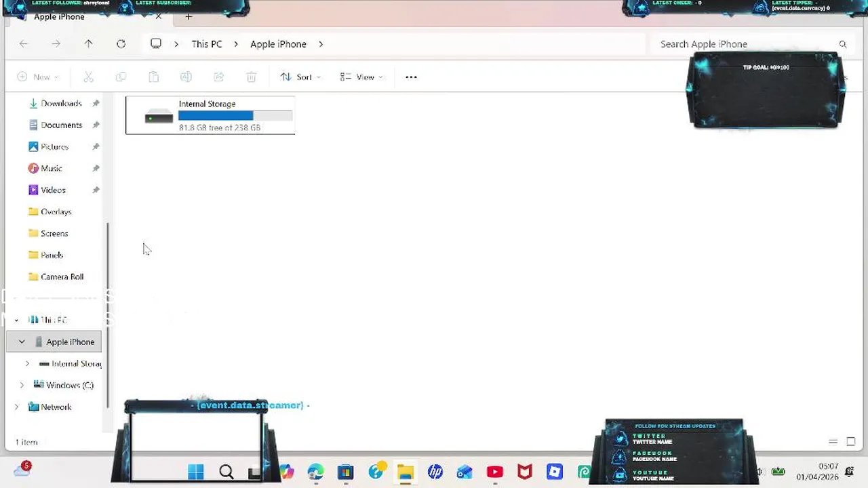This screenshot has width=868, height=488.
Task: Unpin Downloads using its pin icon
Action: coord(96,104)
